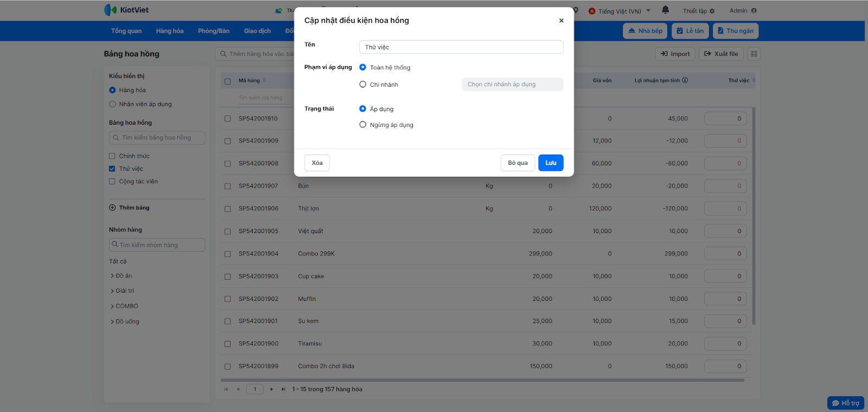
Task: Click the Xóa button
Action: [317, 163]
